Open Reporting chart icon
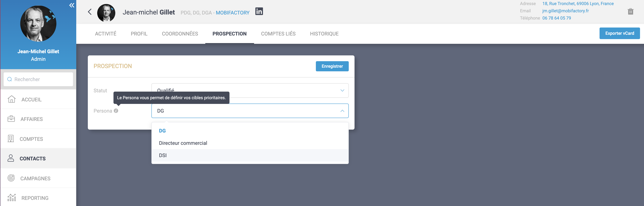Viewport: 644px width, 206px height. (x=12, y=198)
